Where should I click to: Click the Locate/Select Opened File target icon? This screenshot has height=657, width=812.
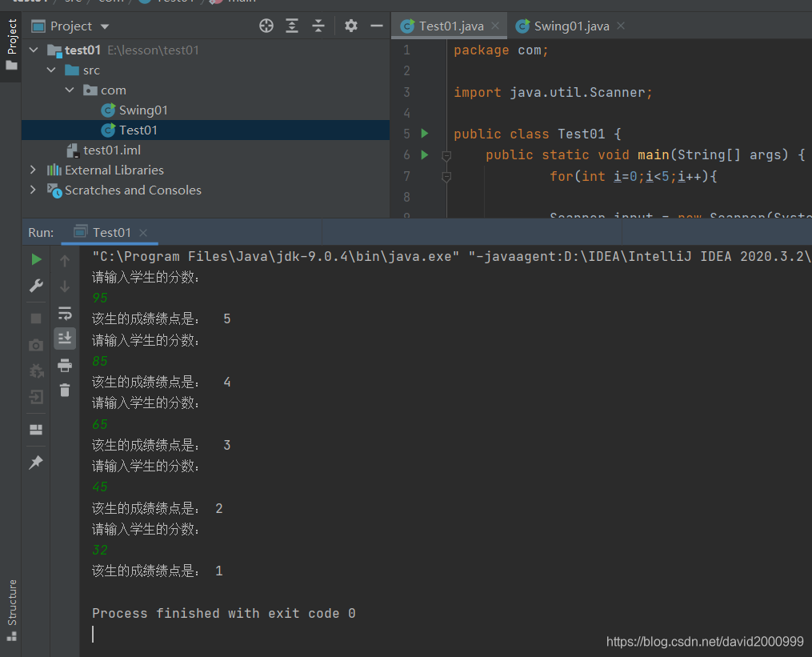266,26
